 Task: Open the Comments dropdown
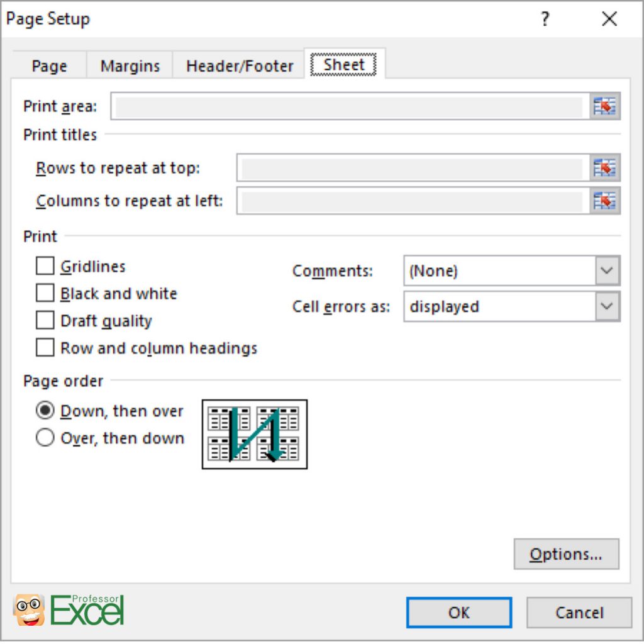coord(606,270)
